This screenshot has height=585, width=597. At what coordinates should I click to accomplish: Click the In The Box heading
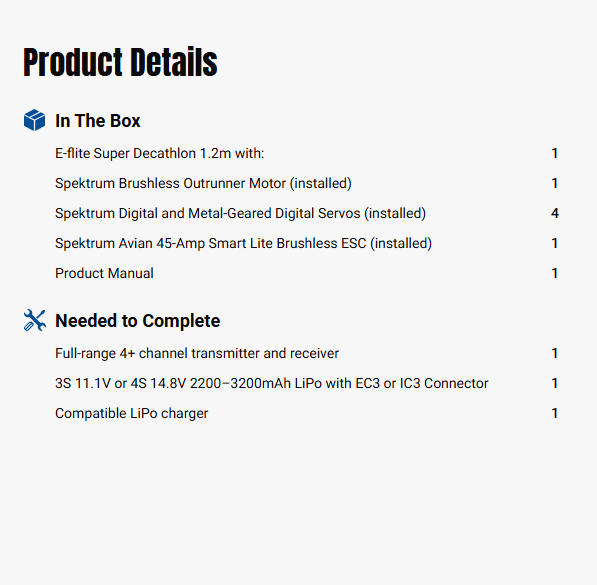pyautogui.click(x=98, y=121)
